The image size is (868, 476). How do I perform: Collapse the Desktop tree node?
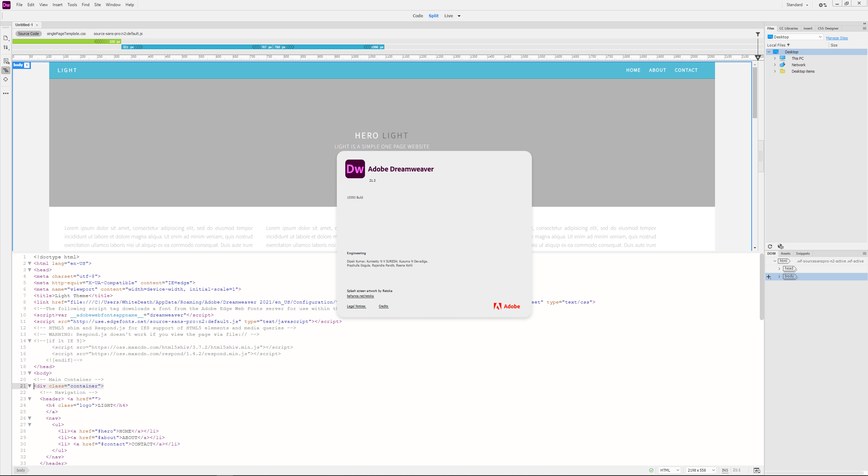coord(769,52)
